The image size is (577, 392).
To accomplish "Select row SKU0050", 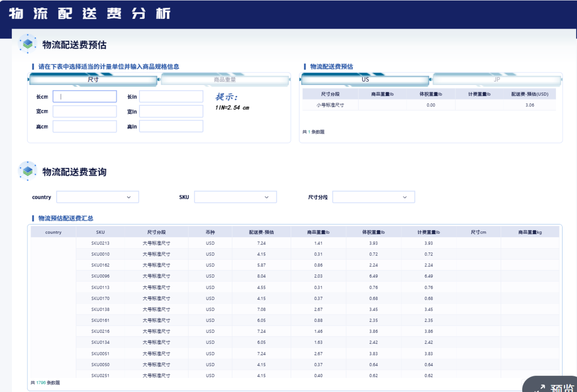I will 317,365.
